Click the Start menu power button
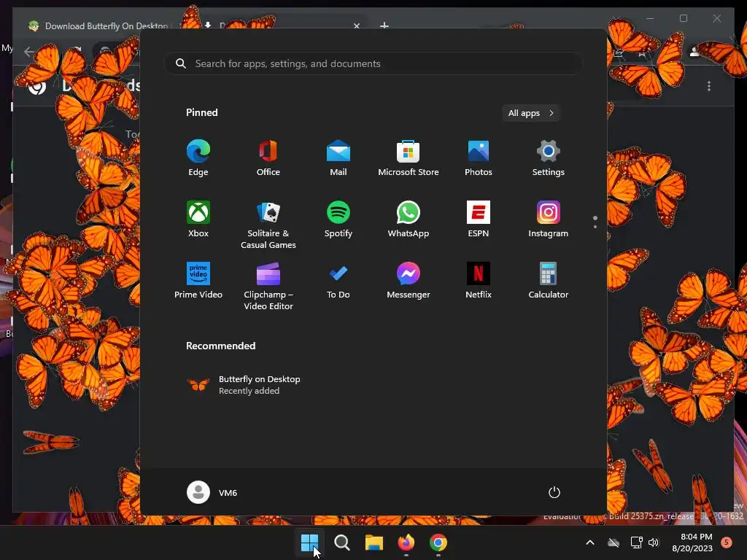747x560 pixels. pos(554,492)
